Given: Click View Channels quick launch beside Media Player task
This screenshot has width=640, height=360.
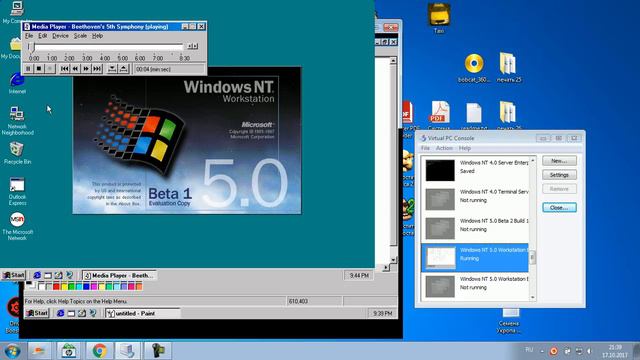Looking at the screenshot, I should (69, 276).
